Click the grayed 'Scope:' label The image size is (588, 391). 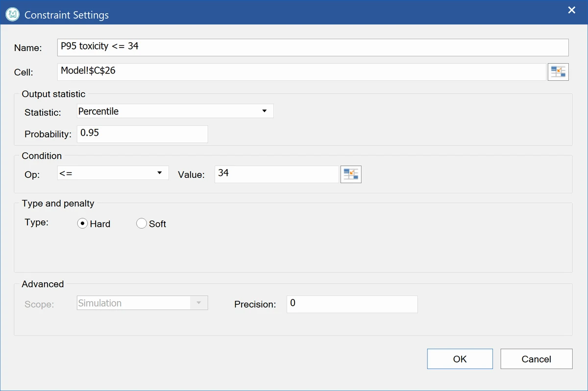pos(39,304)
